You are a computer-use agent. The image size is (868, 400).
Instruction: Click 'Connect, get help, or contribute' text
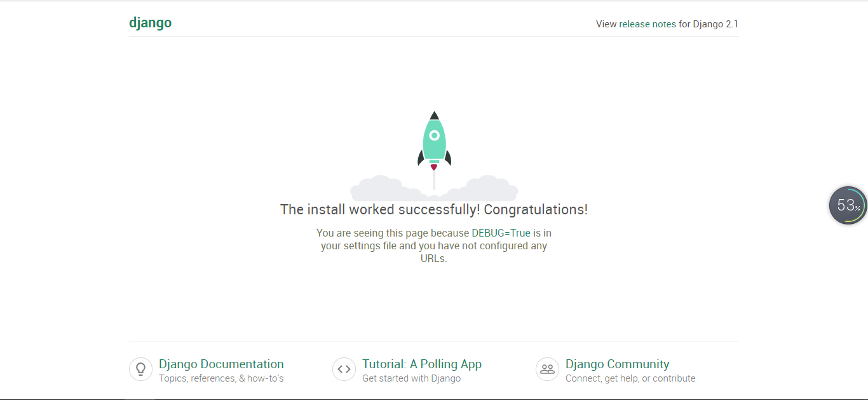click(630, 378)
